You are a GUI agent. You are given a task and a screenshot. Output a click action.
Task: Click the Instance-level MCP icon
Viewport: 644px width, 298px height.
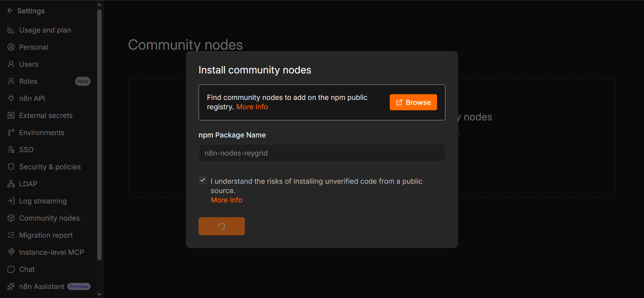(x=11, y=252)
